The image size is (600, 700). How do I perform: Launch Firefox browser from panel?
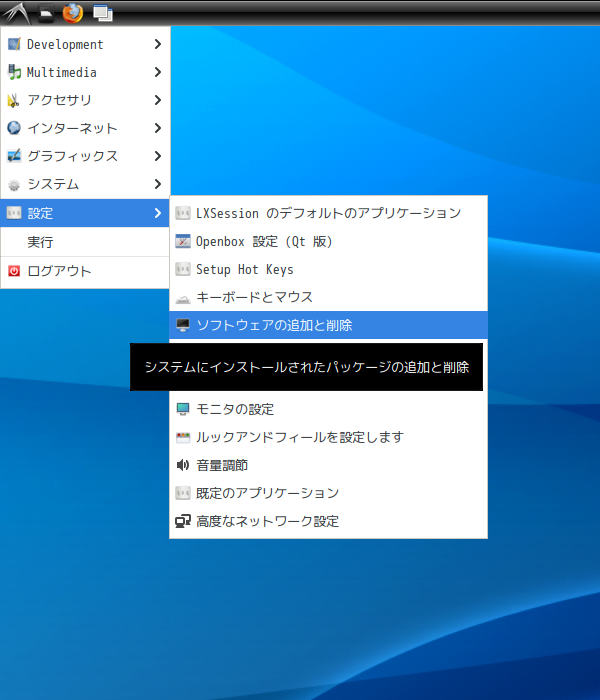tap(72, 13)
